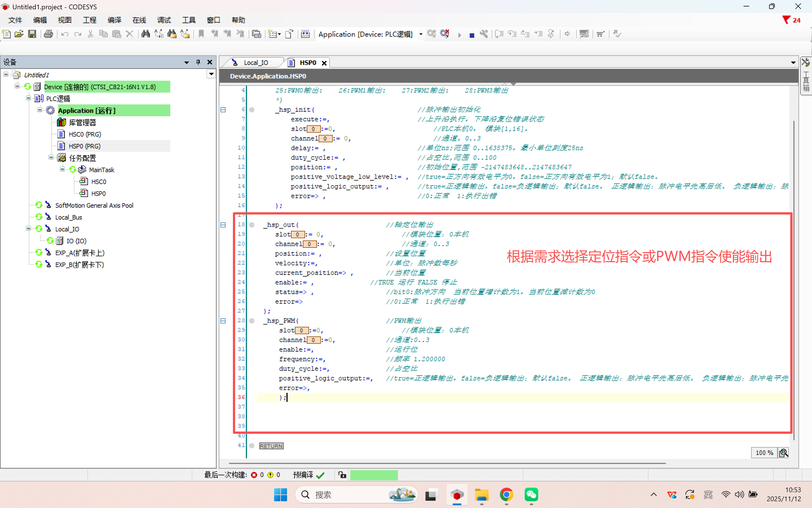The image size is (812, 508).
Task: Fold the _hsp_out code block
Action: pyautogui.click(x=223, y=225)
